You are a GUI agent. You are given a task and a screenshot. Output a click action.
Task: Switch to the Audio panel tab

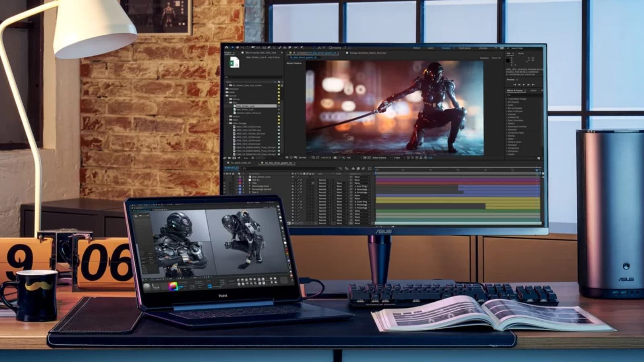point(521,53)
